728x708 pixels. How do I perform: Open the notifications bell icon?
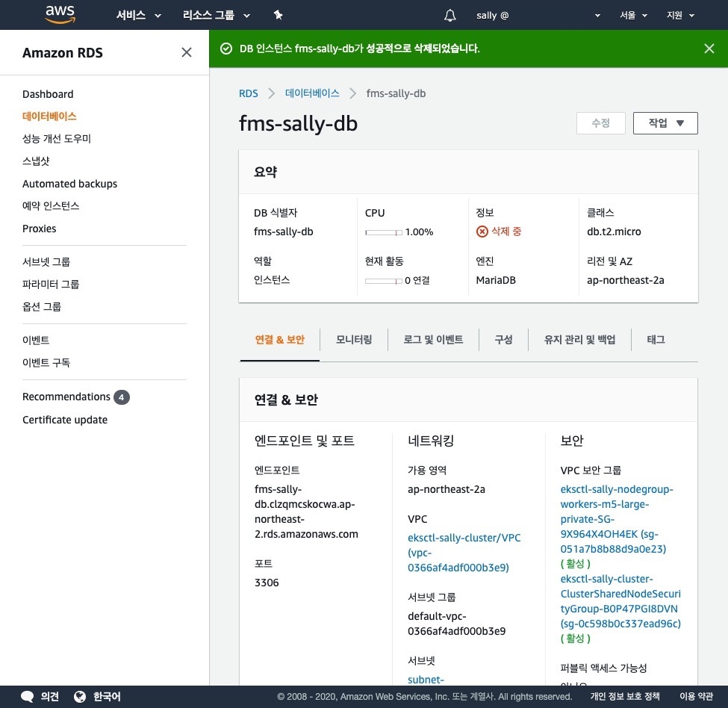449,15
